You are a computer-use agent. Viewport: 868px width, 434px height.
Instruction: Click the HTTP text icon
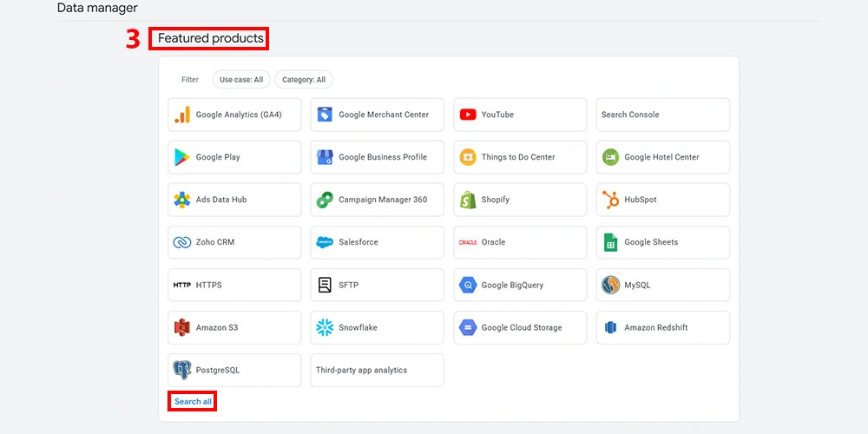tap(182, 285)
